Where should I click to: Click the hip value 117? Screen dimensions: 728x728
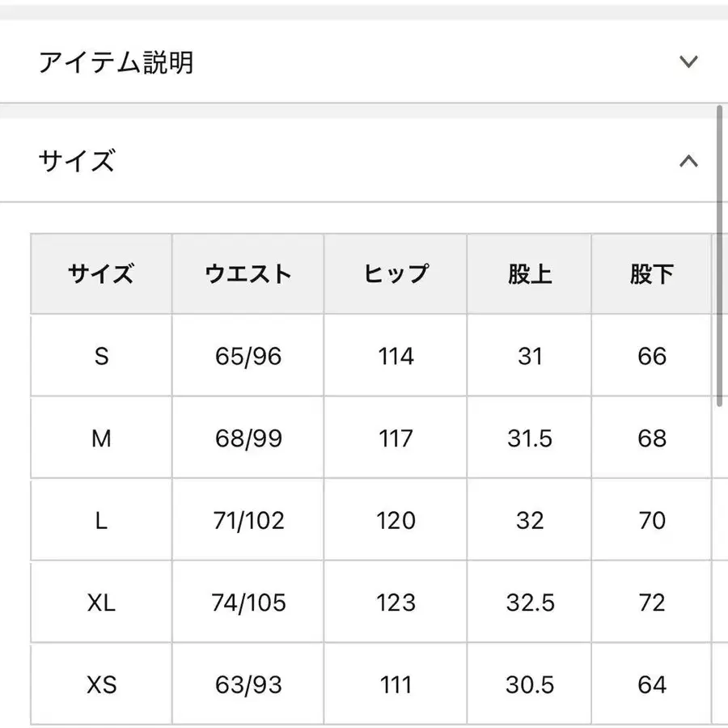[396, 438]
